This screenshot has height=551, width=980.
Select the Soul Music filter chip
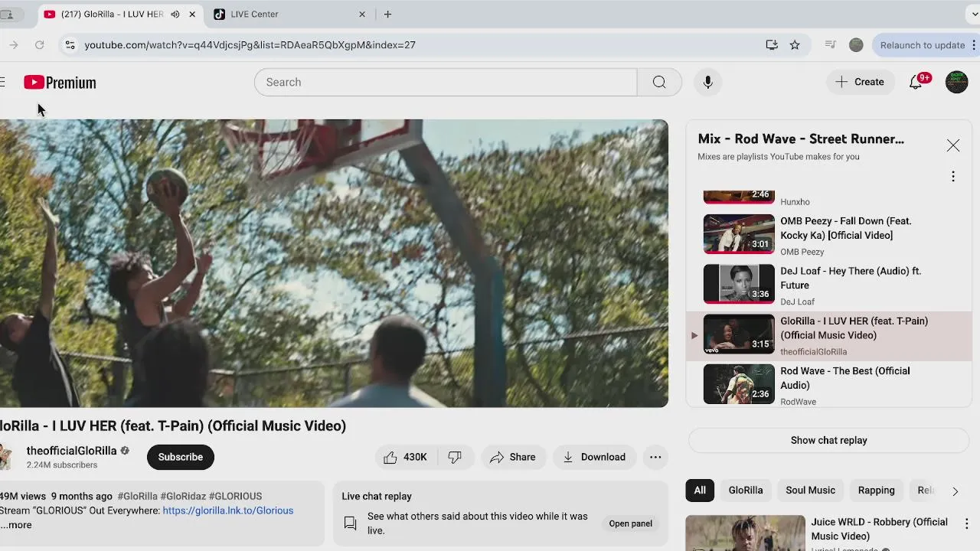click(x=810, y=491)
